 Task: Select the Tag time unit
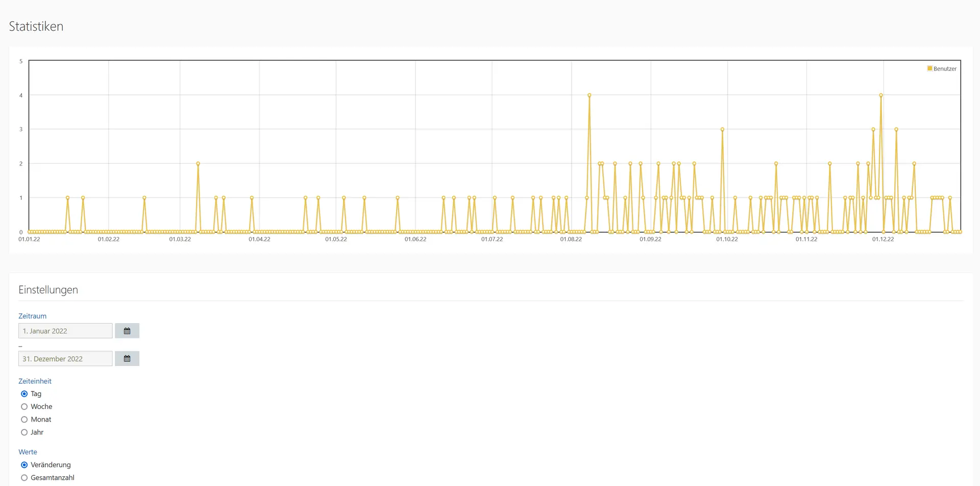click(x=24, y=394)
